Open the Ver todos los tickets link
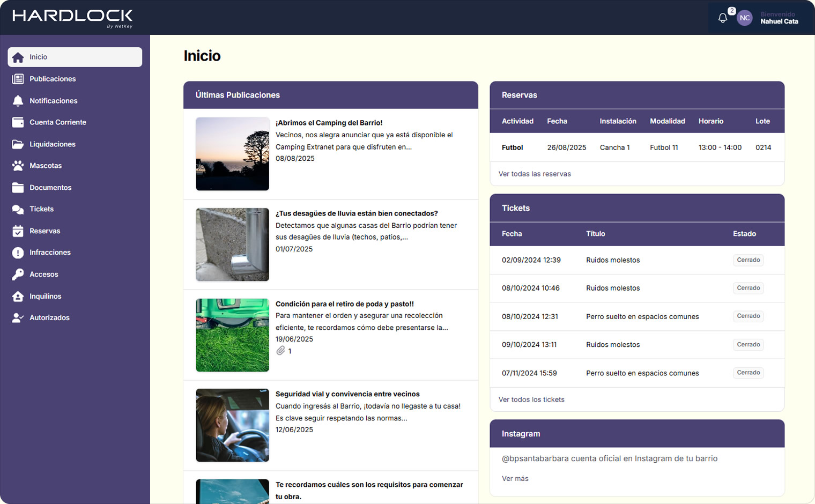This screenshot has height=504, width=815. 531,399
